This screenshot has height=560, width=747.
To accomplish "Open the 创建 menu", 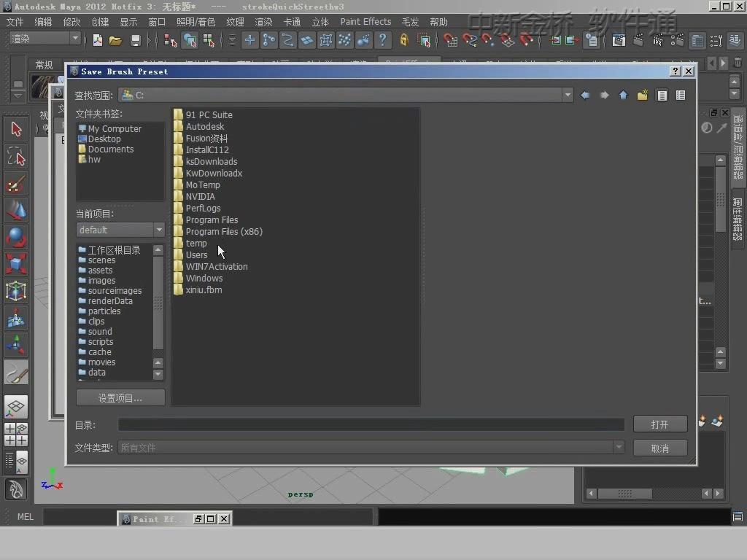I will pyautogui.click(x=100, y=22).
